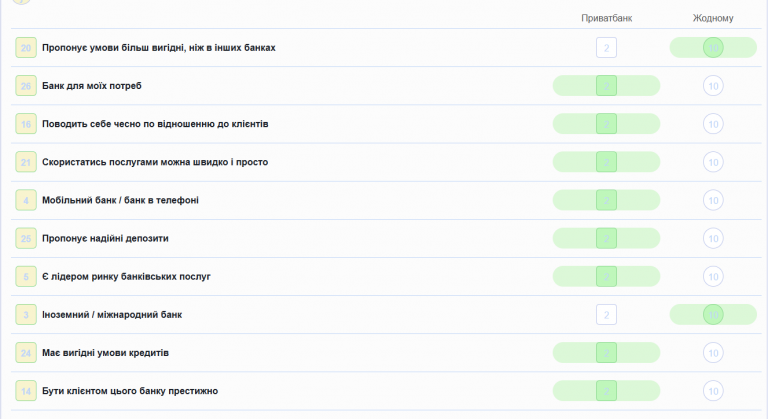Click number badge 14 beside 'Бути клієнтом'
Screen dimensions: 768x419
[26, 391]
